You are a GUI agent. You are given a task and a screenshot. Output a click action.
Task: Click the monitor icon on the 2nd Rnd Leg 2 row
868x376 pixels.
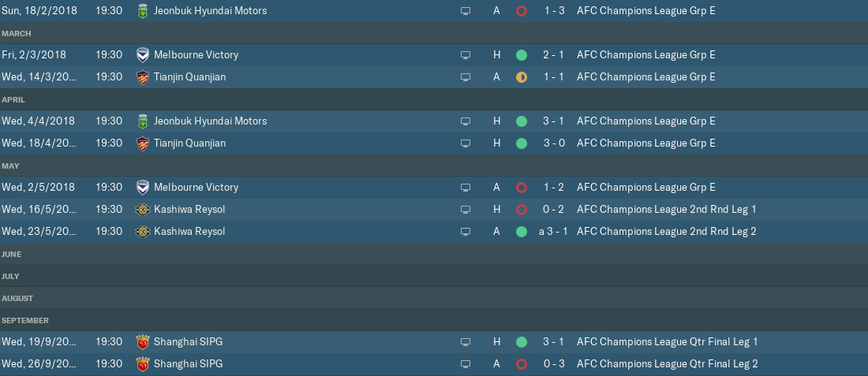(x=466, y=232)
